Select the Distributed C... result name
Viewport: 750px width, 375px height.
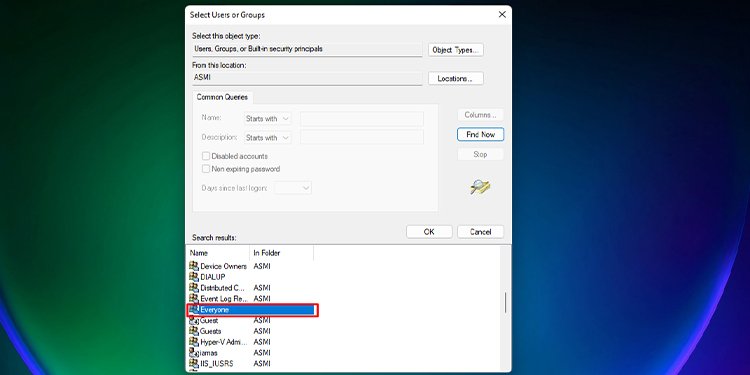coord(222,288)
